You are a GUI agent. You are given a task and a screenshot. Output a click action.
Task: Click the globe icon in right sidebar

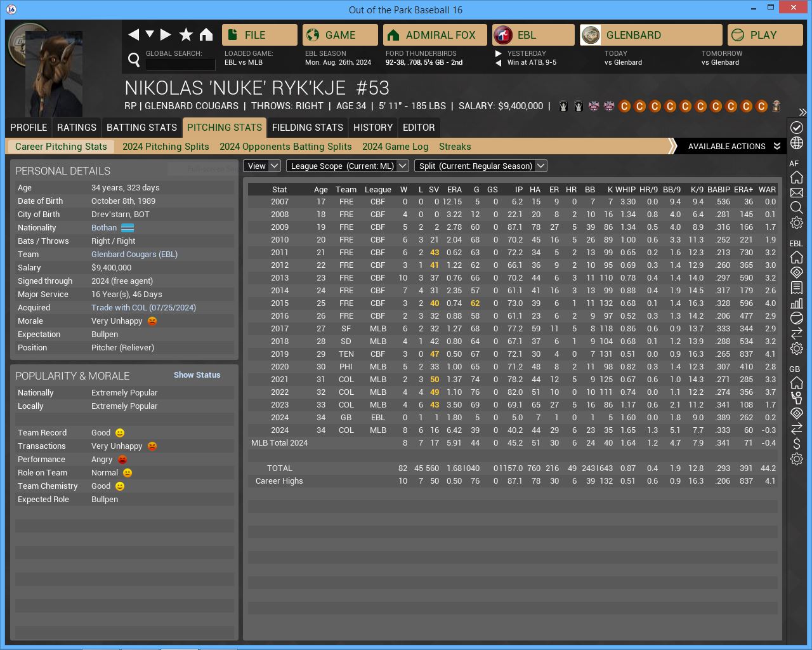[x=797, y=143]
